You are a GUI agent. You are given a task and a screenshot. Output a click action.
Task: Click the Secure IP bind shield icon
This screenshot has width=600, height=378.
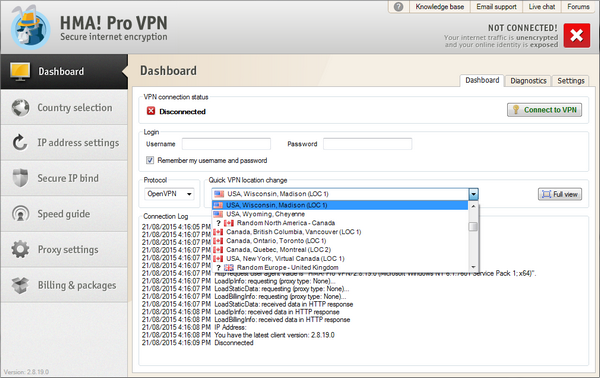pyautogui.click(x=20, y=178)
